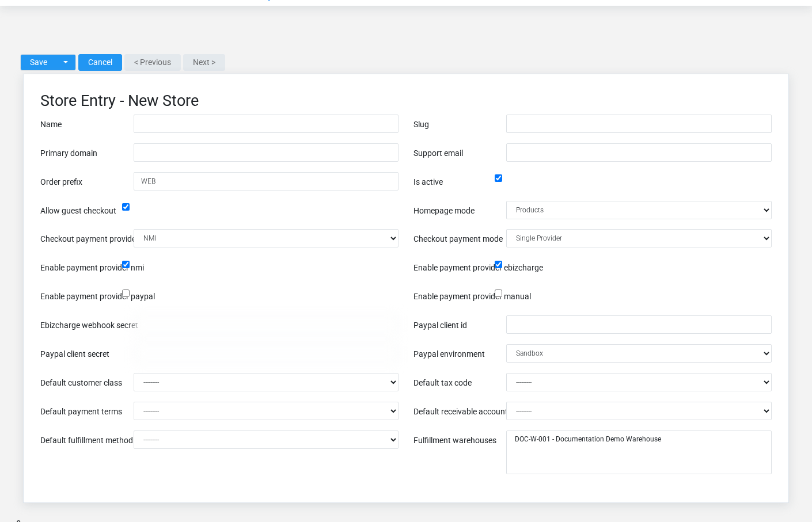Open the Default tax code dropdown

[639, 382]
